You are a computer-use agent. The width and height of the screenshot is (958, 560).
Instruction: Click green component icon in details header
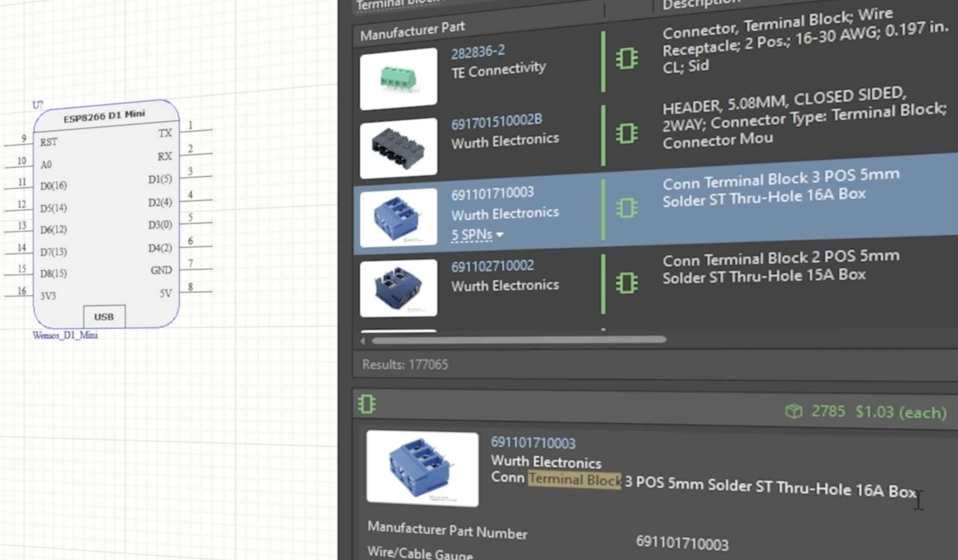pos(367,404)
